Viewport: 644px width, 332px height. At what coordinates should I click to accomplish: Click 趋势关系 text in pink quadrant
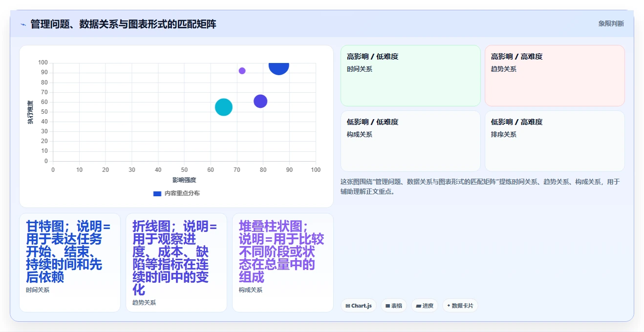click(504, 69)
